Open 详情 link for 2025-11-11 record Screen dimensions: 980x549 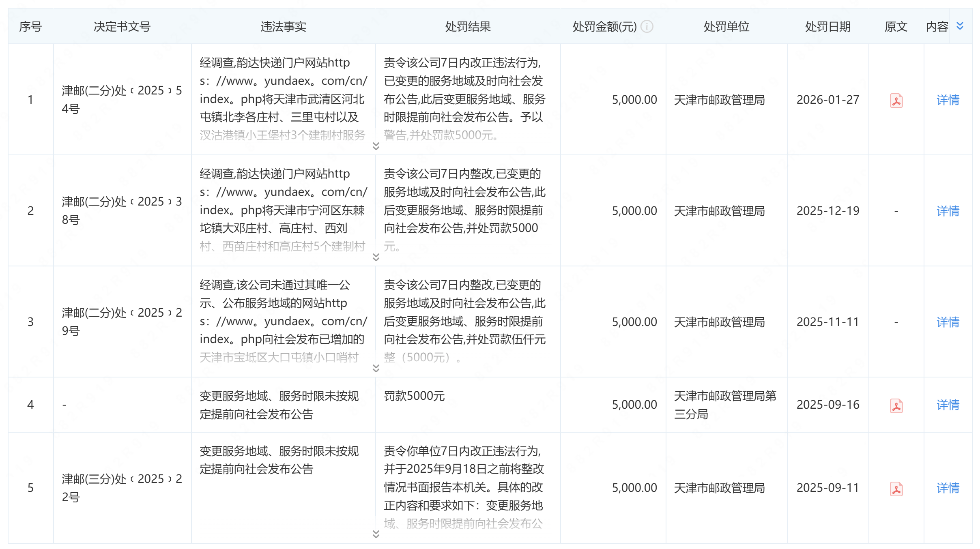(948, 322)
